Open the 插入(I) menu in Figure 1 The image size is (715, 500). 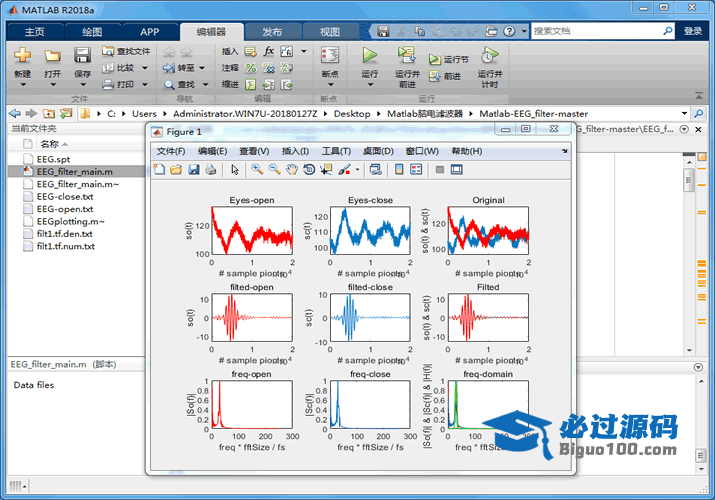pyautogui.click(x=295, y=151)
